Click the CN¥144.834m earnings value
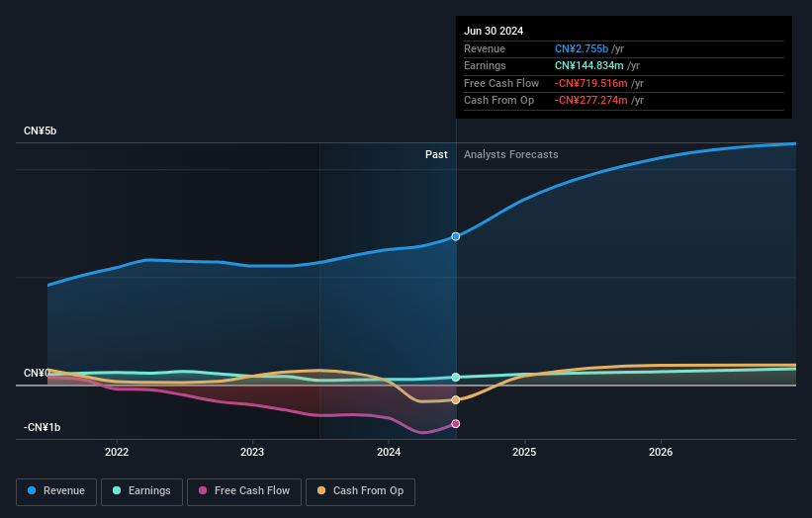This screenshot has width=812, height=518. click(x=589, y=65)
